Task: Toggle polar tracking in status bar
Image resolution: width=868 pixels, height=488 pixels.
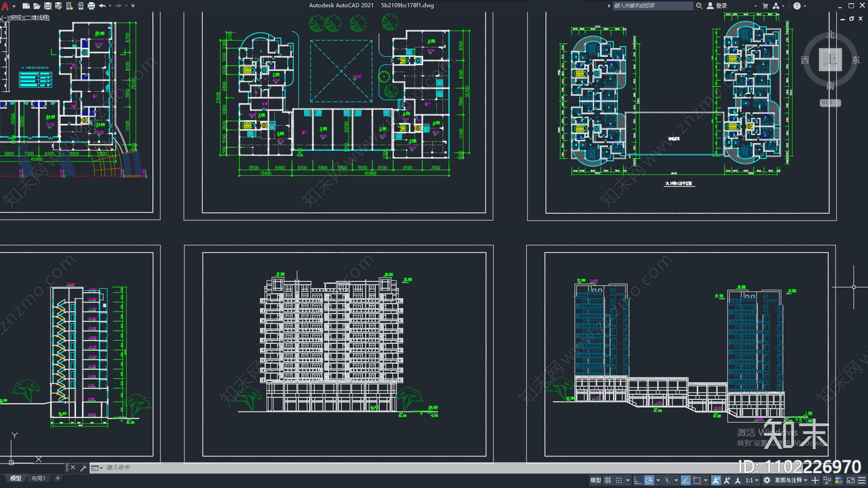Action: (649, 480)
